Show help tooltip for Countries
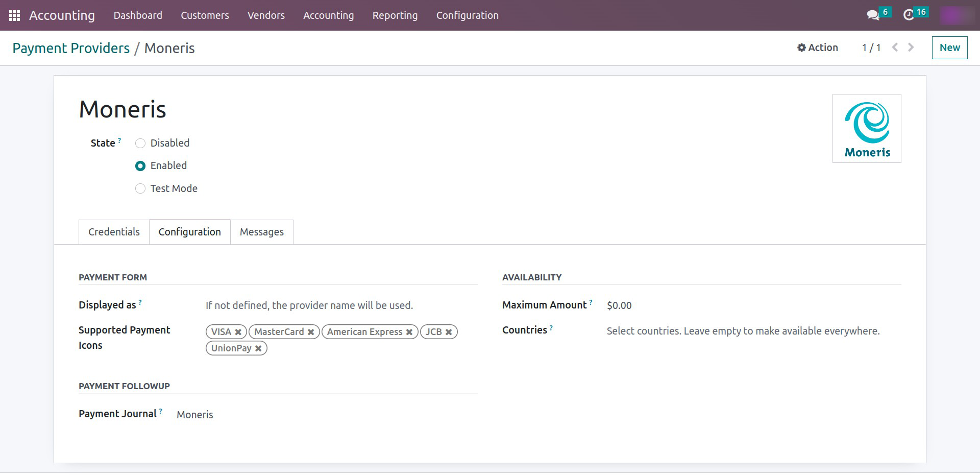Viewport: 980px width, 476px height. click(x=551, y=327)
